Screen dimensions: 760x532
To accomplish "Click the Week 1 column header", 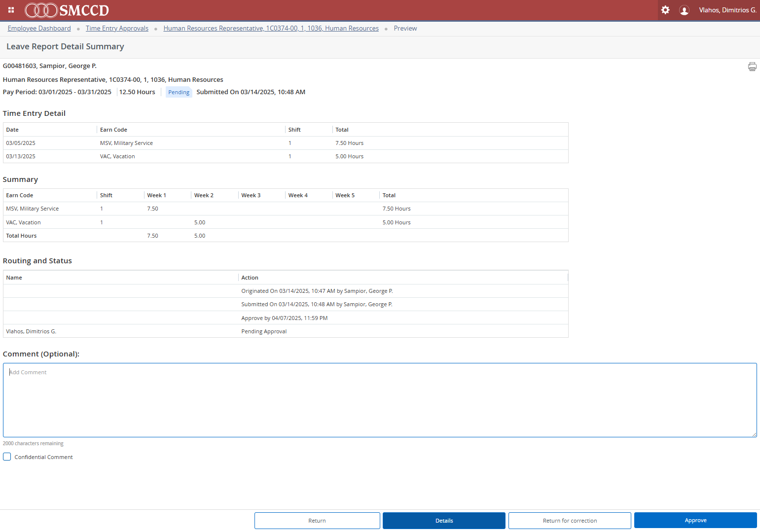I will point(156,195).
